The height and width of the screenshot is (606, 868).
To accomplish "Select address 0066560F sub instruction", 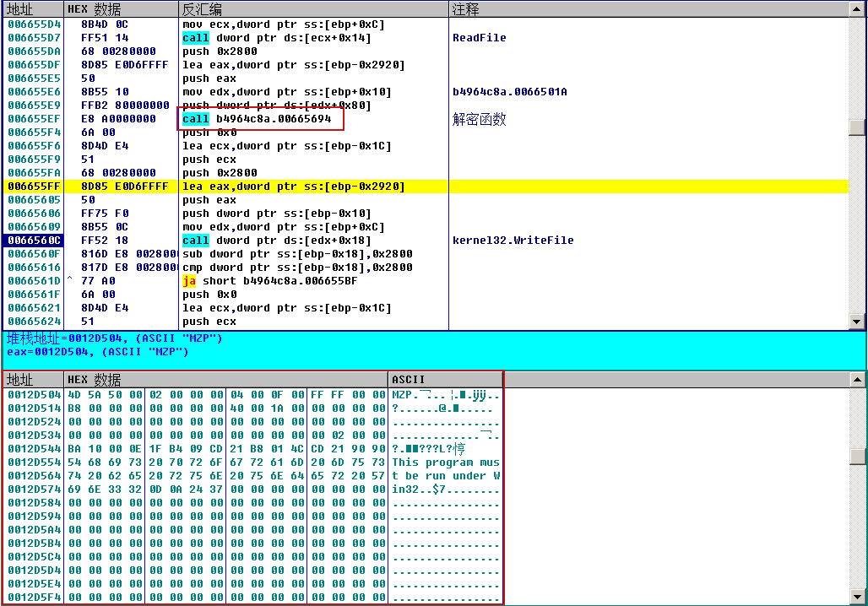I will click(x=426, y=254).
